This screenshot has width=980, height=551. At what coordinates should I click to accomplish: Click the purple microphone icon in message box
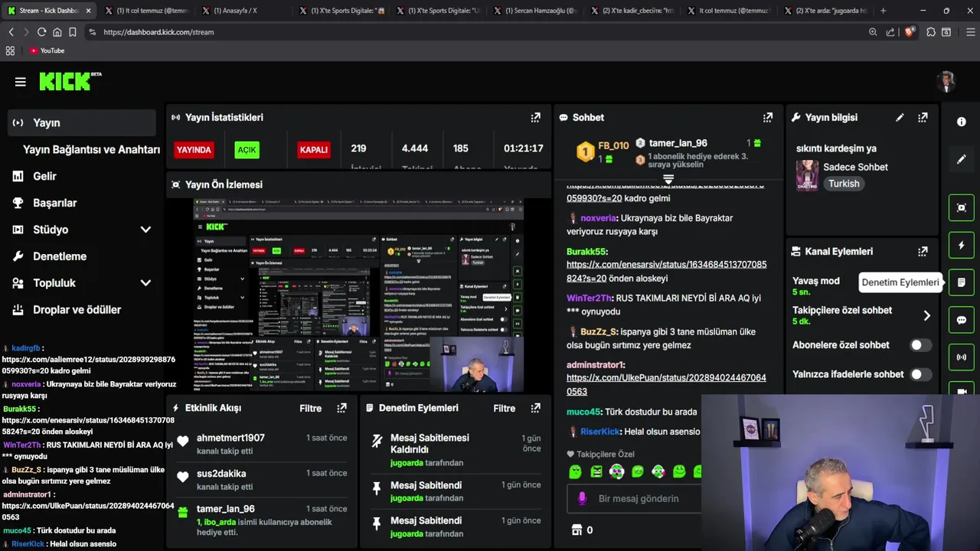(x=582, y=498)
